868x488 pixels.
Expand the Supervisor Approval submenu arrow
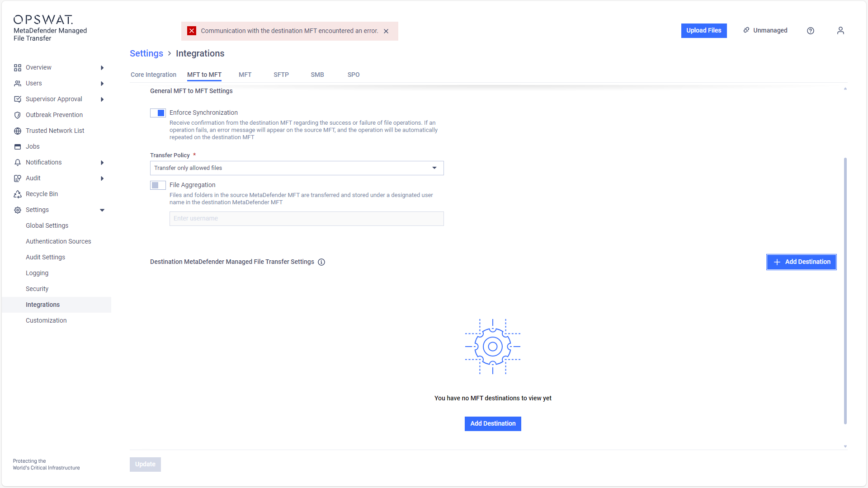coord(102,99)
